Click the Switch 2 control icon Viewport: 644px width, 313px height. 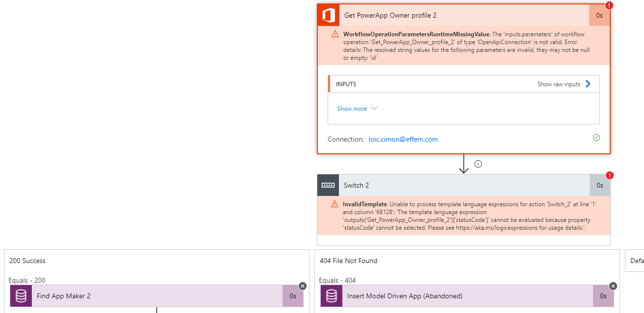click(328, 185)
